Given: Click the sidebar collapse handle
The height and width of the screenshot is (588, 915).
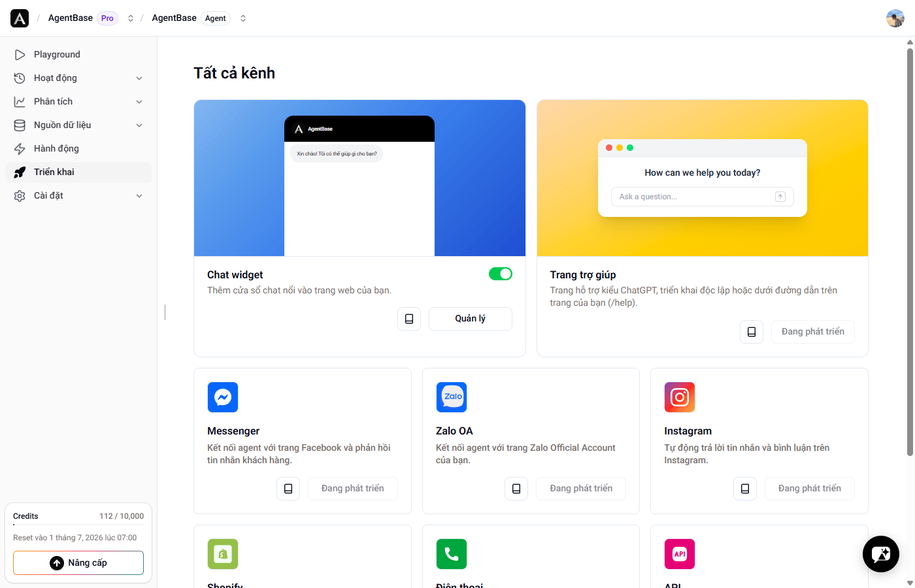Looking at the screenshot, I should coord(165,312).
